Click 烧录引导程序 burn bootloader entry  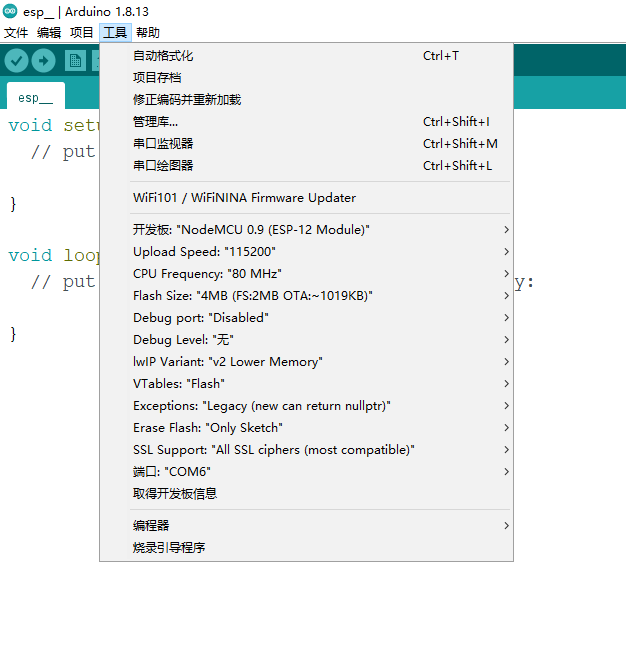click(306, 548)
